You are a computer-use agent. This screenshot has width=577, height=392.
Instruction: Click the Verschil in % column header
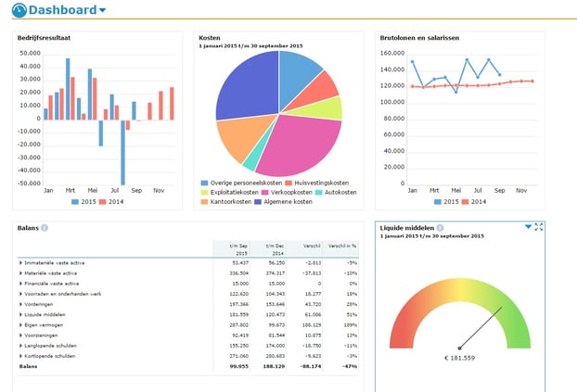tap(340, 249)
